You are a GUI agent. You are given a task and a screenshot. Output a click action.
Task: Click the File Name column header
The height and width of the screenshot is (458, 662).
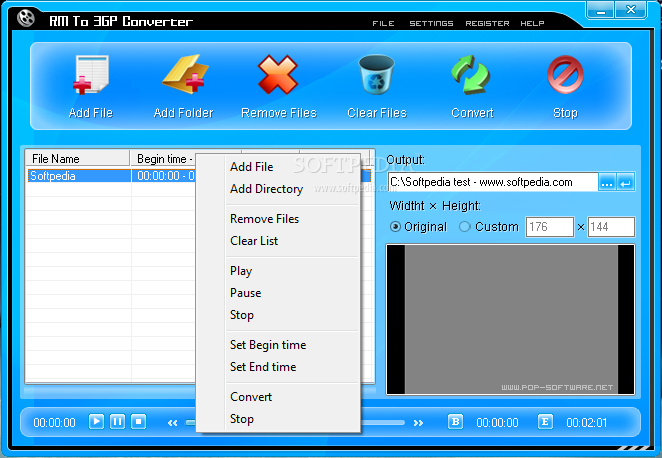pyautogui.click(x=77, y=159)
